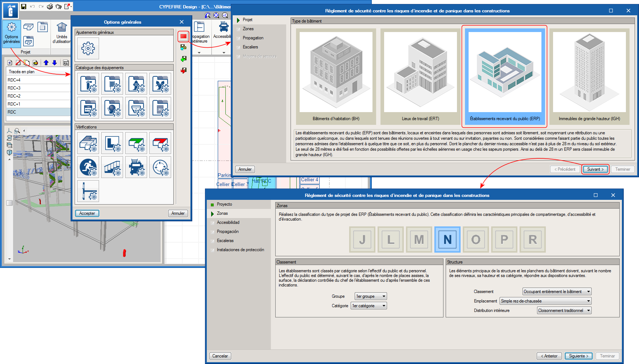
Task: Open the Distribution intérieure dropdown
Action: (x=564, y=310)
